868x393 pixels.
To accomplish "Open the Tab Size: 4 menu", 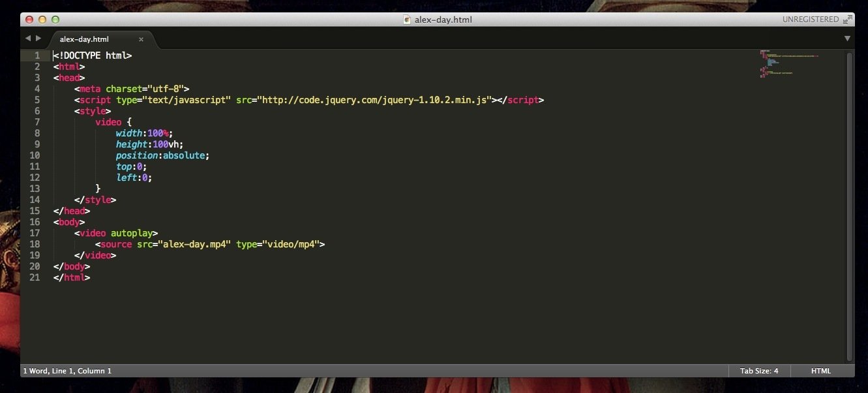I will click(759, 371).
